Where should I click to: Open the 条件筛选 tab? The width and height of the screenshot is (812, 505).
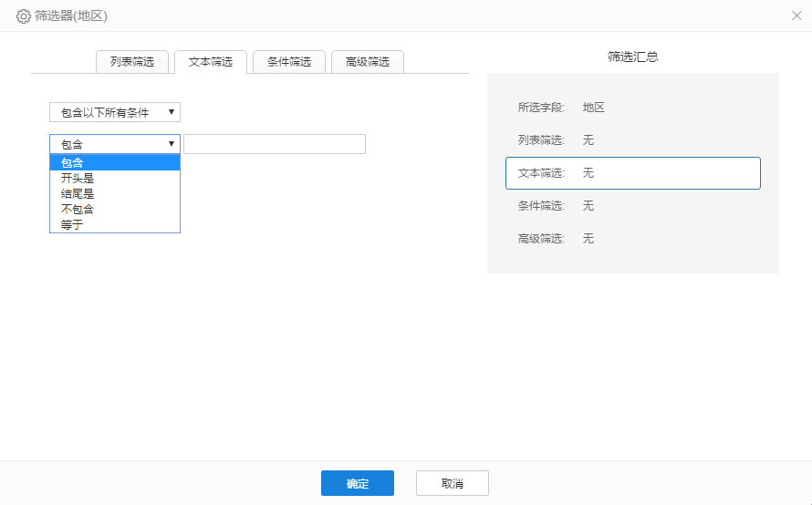[x=289, y=62]
